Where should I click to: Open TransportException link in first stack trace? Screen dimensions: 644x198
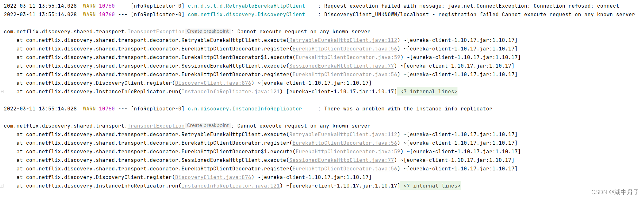click(156, 31)
